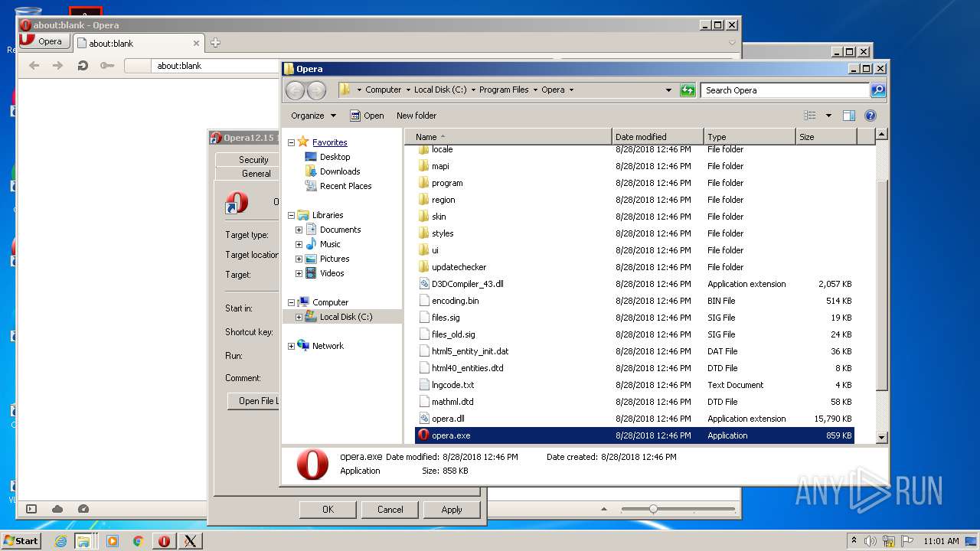This screenshot has width=980, height=551.
Task: Click the key wand icon in Opera browser
Action: pyautogui.click(x=106, y=66)
